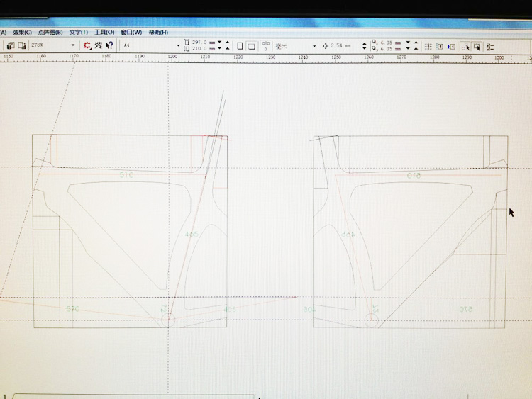Click the welcome screen icon
Screen dimensions: 532x399
coord(99,45)
